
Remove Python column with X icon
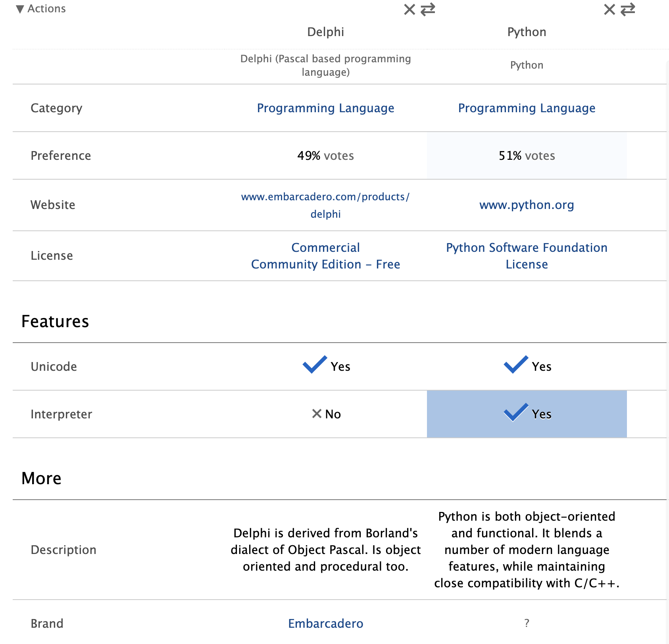(x=609, y=10)
